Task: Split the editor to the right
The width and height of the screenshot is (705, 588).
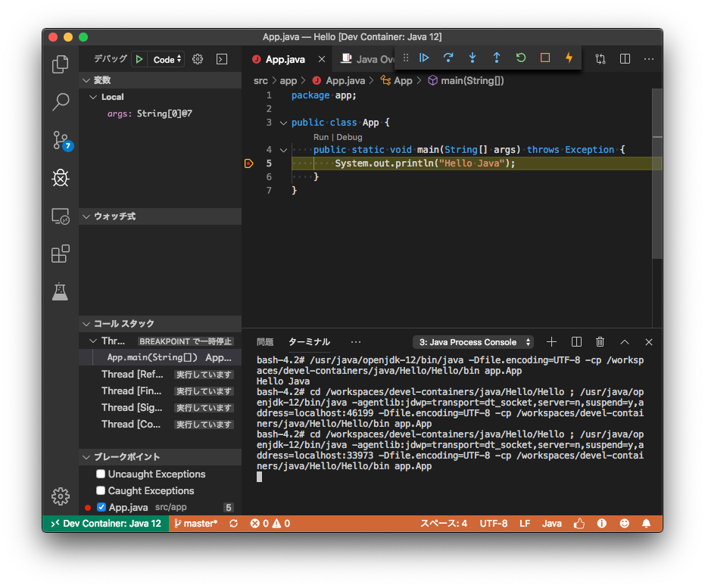Action: (625, 59)
